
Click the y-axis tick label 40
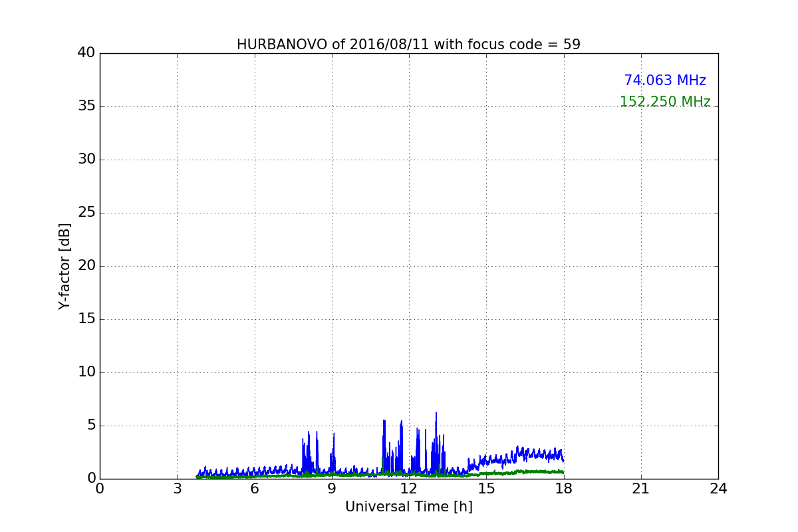coord(86,53)
